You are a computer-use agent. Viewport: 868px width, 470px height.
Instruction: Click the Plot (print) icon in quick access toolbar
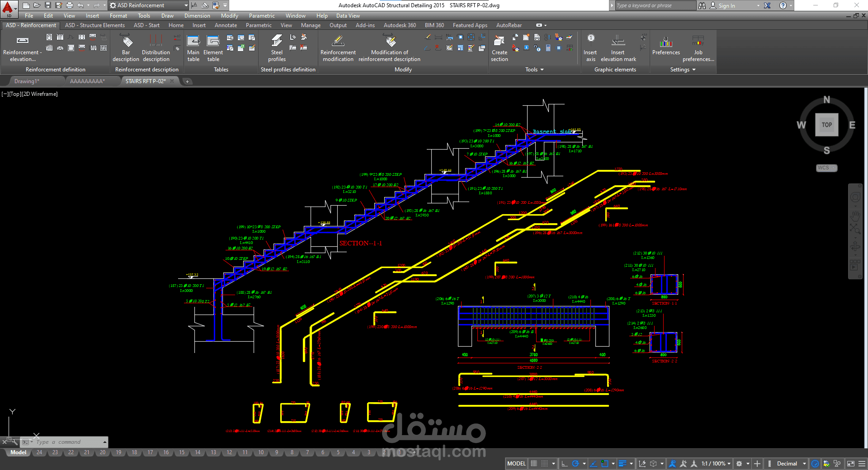pyautogui.click(x=70, y=5)
